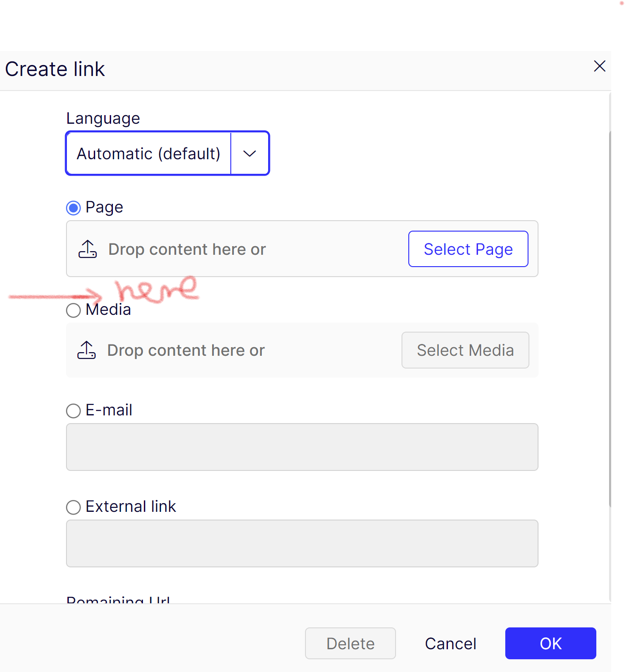625x672 pixels.
Task: Click Page 'Drop content here or' text
Action: (187, 249)
